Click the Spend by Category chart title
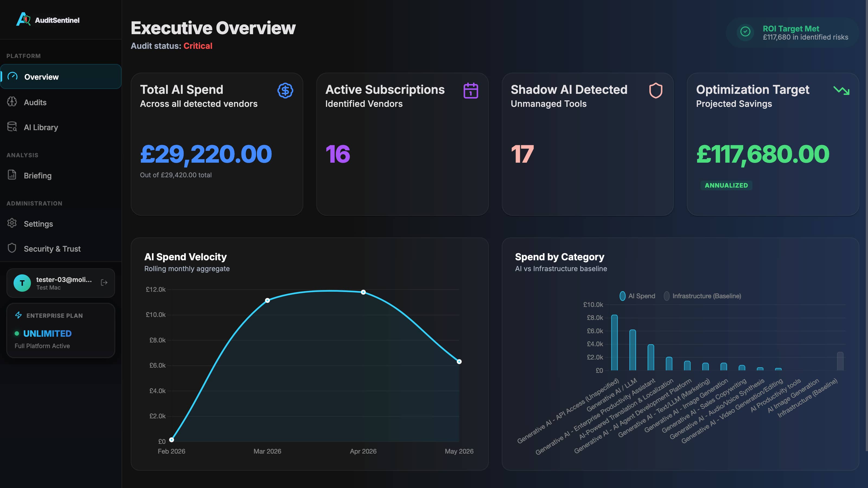 click(x=559, y=257)
